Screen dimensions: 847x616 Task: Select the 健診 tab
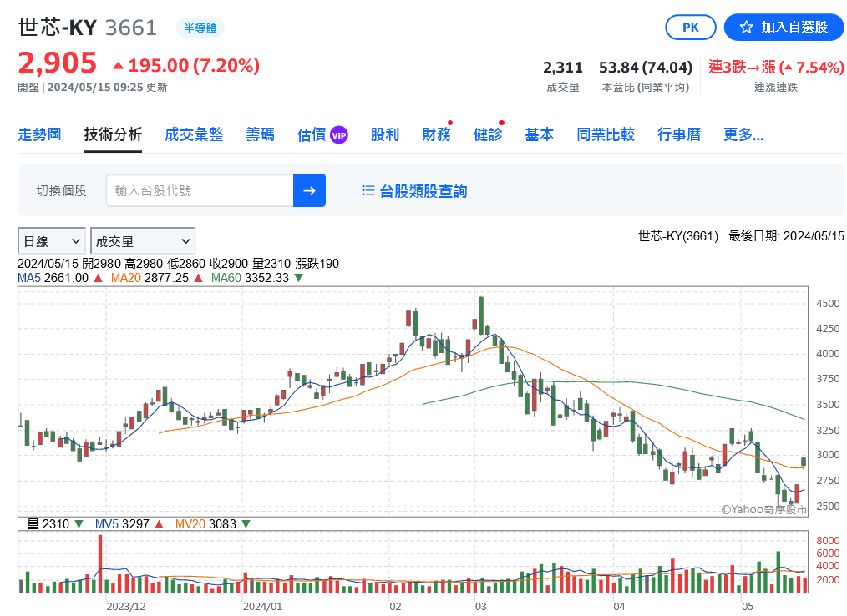click(488, 134)
